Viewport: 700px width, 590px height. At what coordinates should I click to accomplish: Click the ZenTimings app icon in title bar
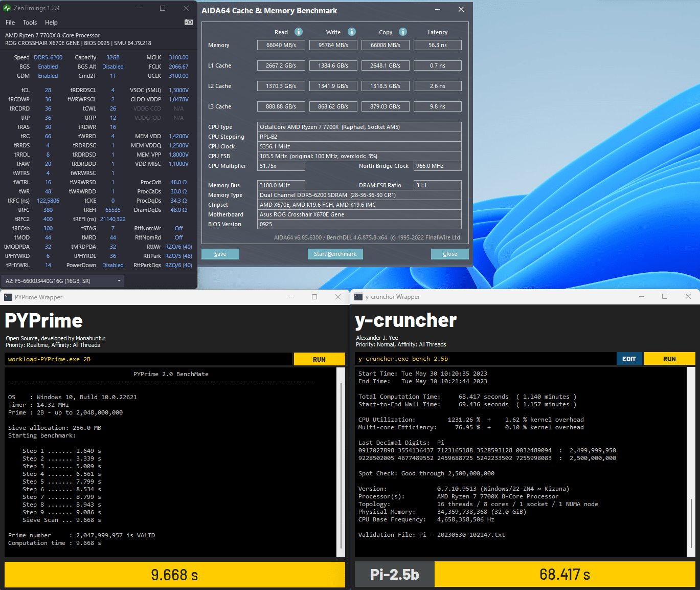pyautogui.click(x=7, y=8)
